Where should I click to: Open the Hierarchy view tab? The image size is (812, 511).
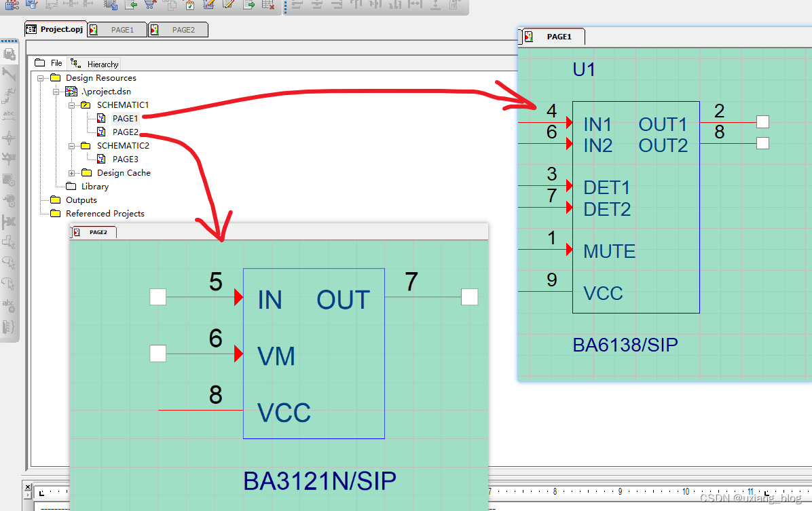tap(95, 64)
